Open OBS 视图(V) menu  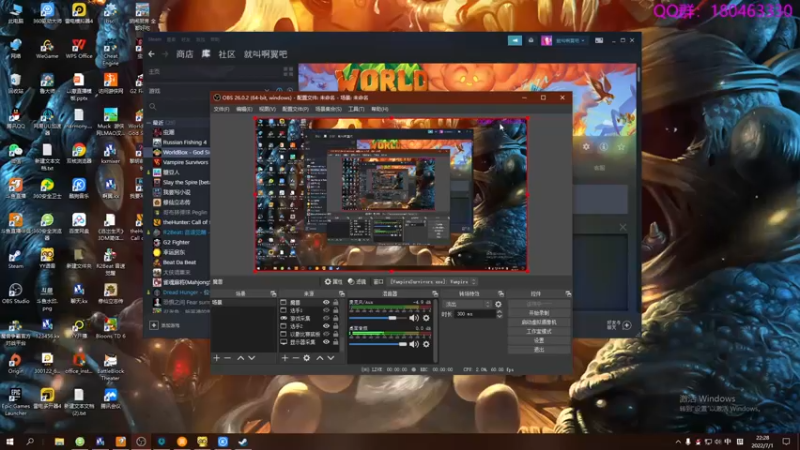pos(267,109)
